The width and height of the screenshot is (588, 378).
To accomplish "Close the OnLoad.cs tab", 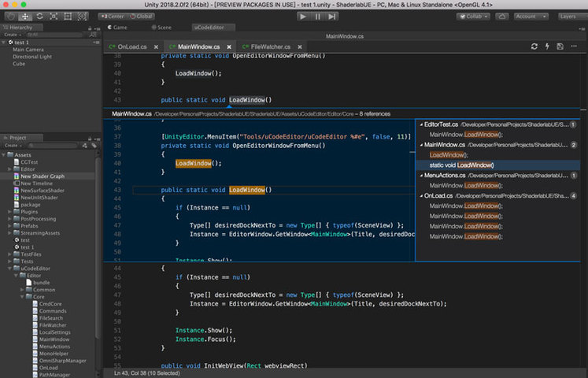I will click(x=156, y=47).
